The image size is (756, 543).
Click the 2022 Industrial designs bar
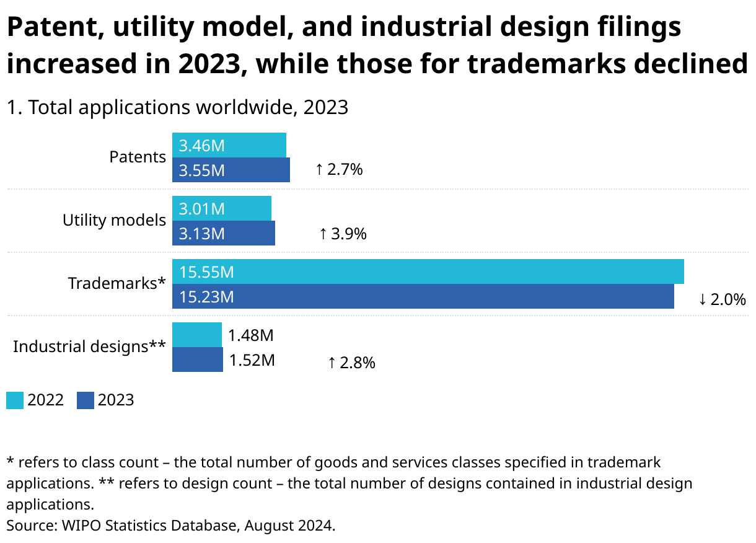(x=196, y=335)
